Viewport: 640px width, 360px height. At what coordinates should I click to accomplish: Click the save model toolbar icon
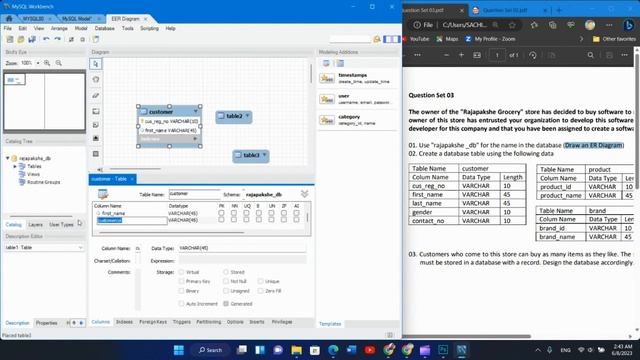[31, 39]
